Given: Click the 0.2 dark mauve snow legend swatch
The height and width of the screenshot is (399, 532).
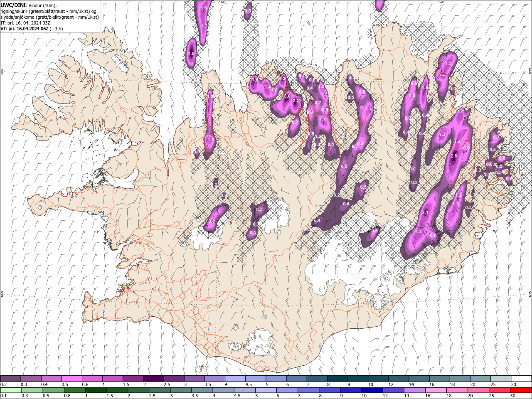Looking at the screenshot, I should coord(10,379).
